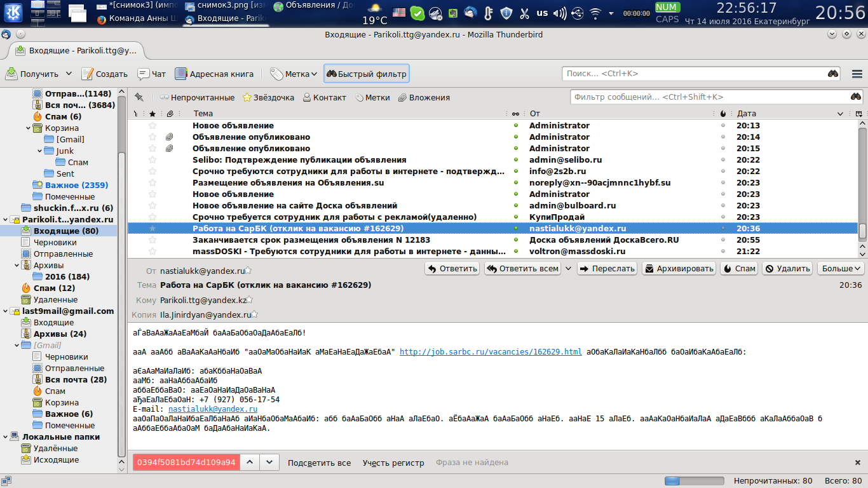Mark message as Спам in header

(739, 268)
